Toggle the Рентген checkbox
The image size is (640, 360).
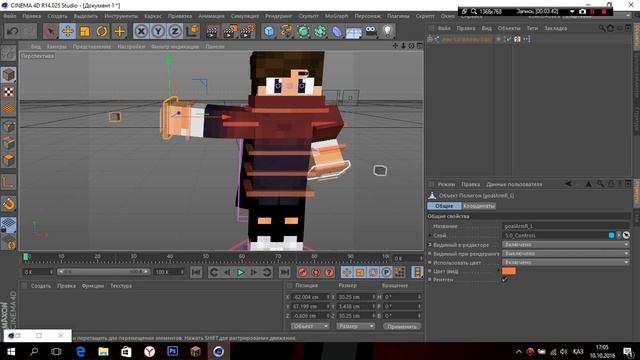[x=505, y=280]
